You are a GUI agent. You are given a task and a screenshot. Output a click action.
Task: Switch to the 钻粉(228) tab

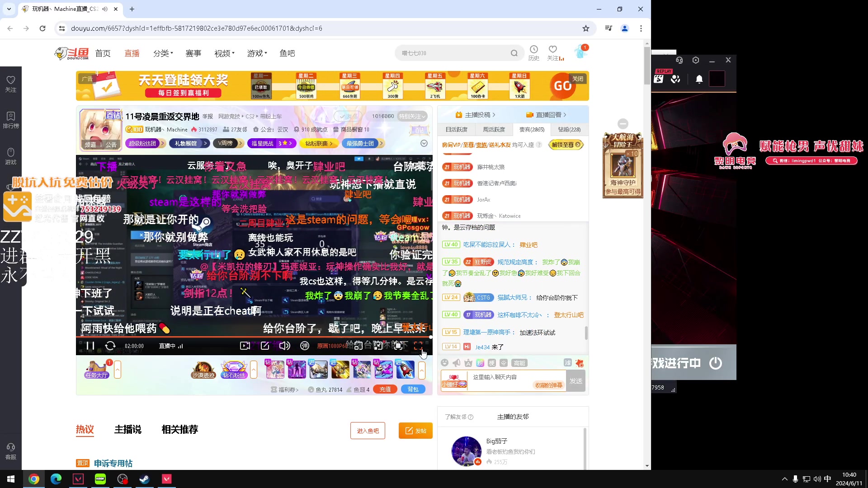569,130
